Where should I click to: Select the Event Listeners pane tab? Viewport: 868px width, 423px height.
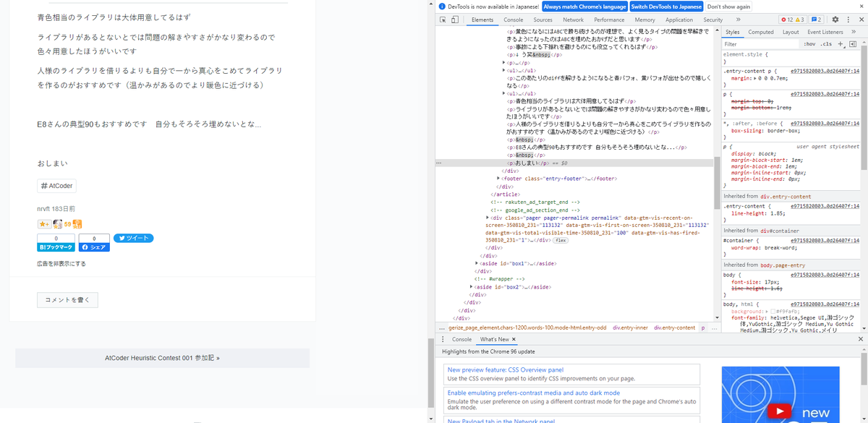(825, 32)
